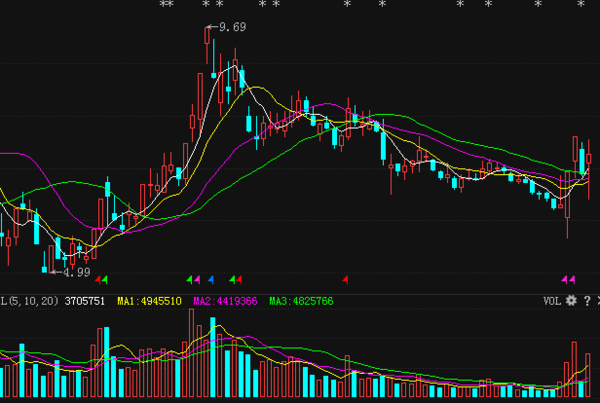Select the tallest red volume bar
The image size is (600, 403).
tap(191, 352)
